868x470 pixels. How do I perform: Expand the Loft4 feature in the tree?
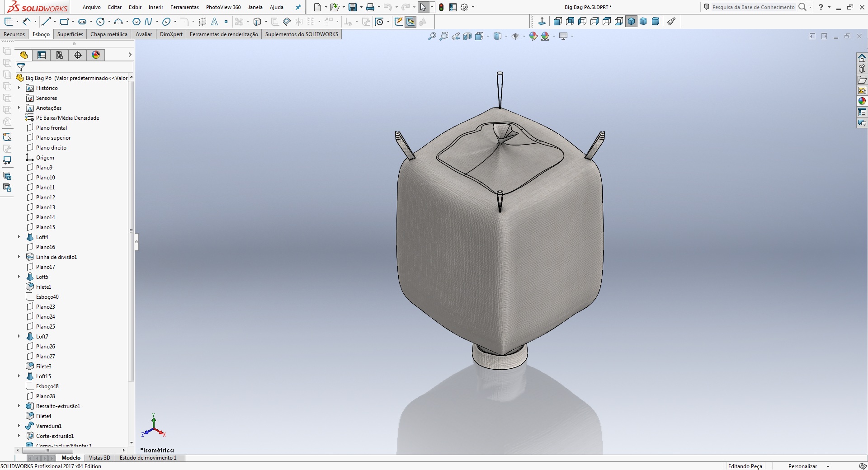tap(19, 237)
